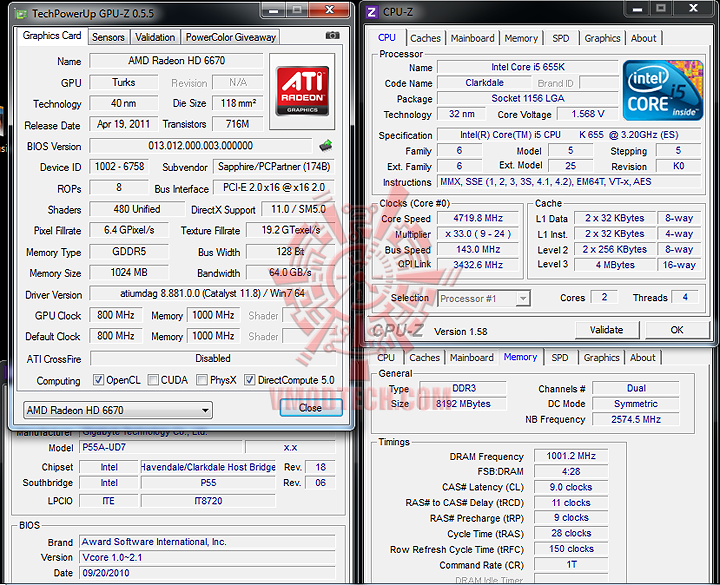Open the Graphics tab in top CPU-Z window
Image resolution: width=720 pixels, height=585 pixels.
[x=602, y=38]
